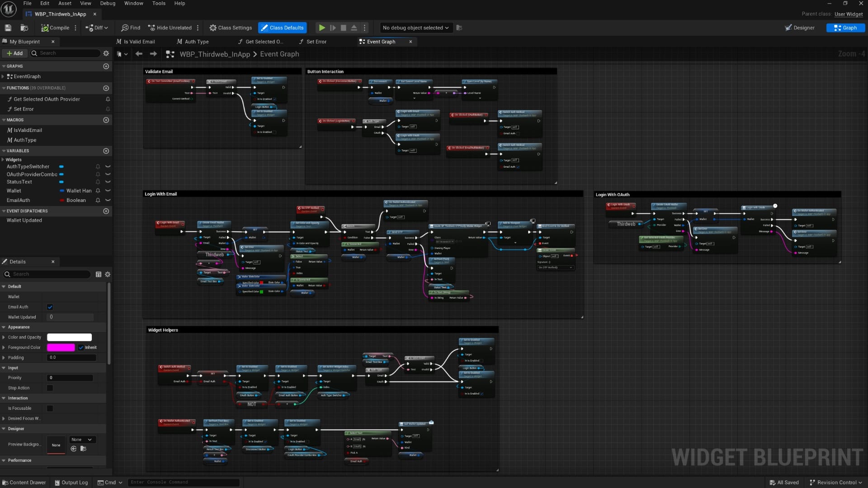The image size is (868, 488).
Task: Click the magenta Foreground Color swatch
Action: (x=61, y=347)
